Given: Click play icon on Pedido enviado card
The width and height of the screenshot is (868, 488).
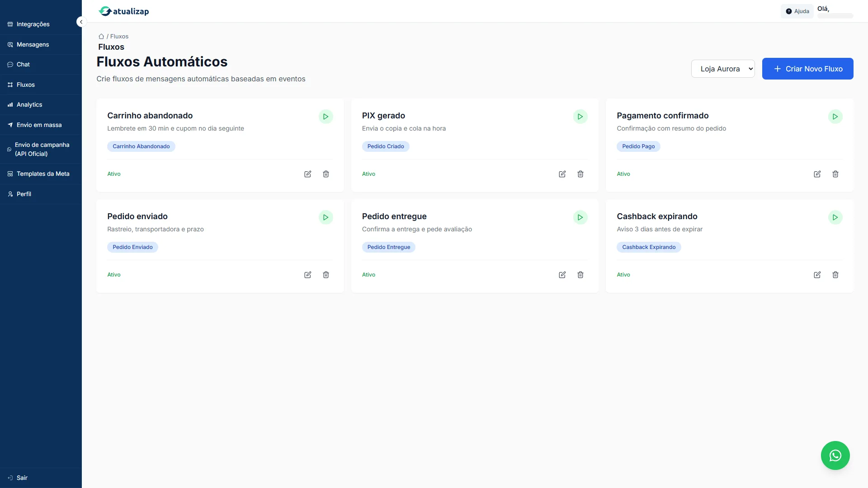Looking at the screenshot, I should point(325,217).
